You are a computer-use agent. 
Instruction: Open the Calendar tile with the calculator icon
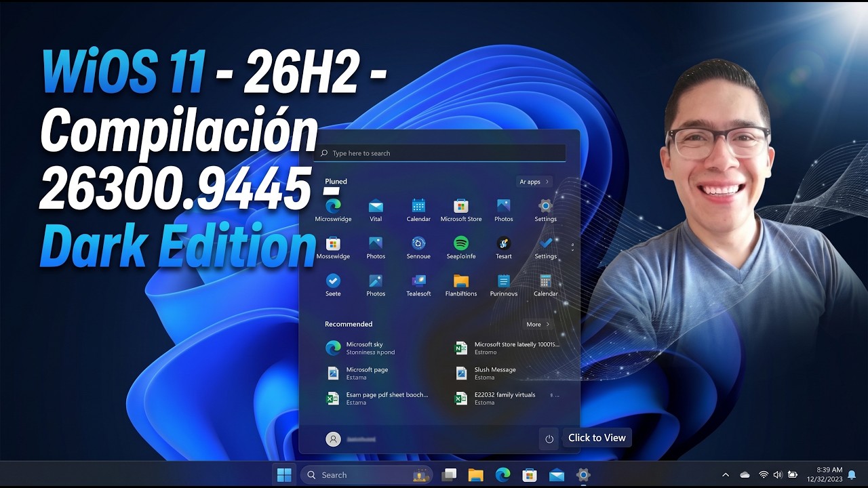pyautogui.click(x=545, y=285)
